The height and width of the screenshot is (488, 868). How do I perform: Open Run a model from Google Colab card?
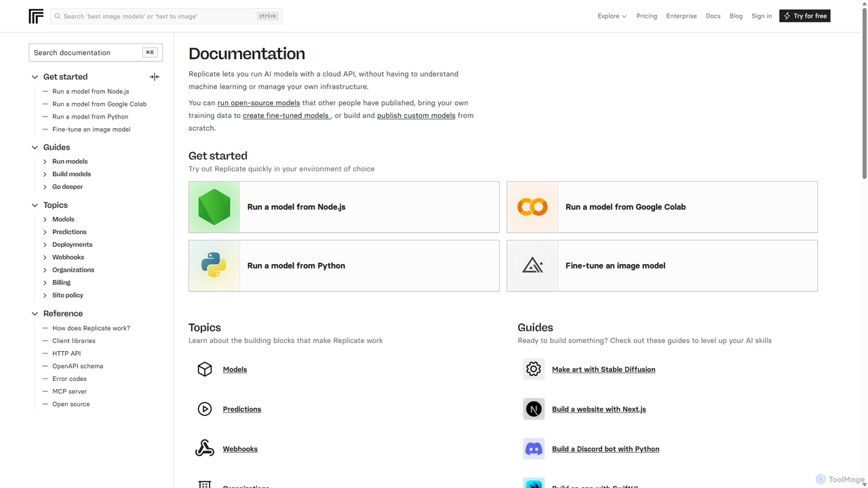pos(662,207)
